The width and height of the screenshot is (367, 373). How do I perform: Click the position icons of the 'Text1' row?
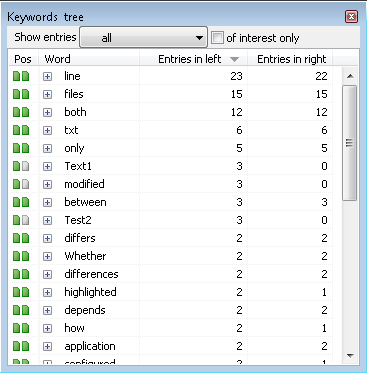(21, 166)
